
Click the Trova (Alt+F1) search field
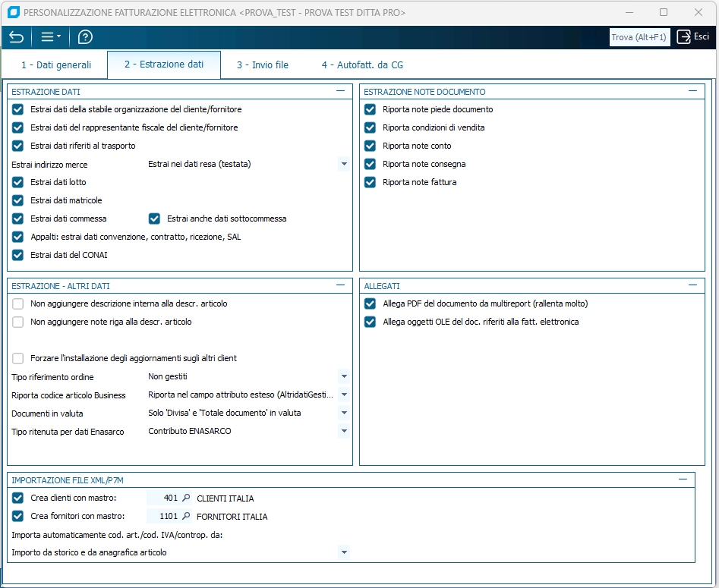[639, 37]
